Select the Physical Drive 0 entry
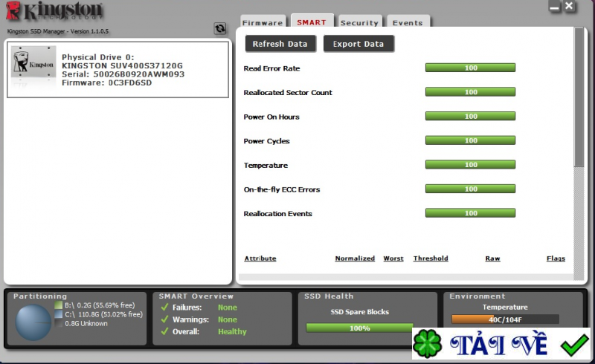The height and width of the screenshot is (364, 595). tap(118, 69)
